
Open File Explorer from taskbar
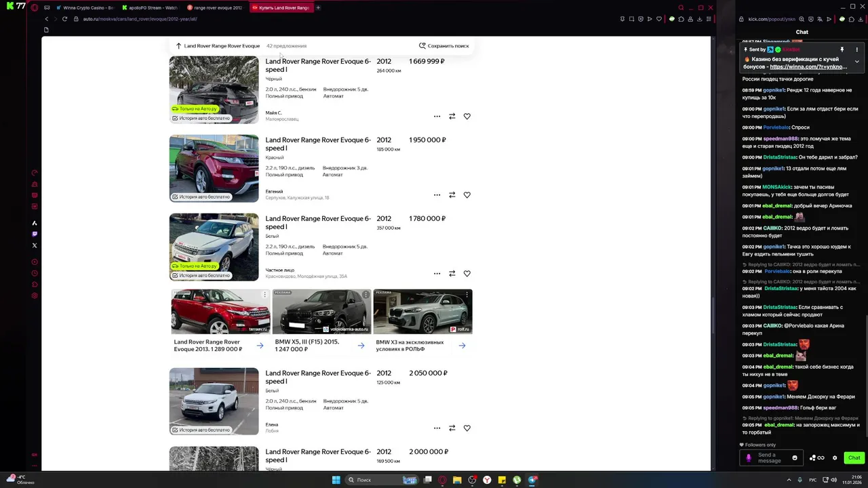(x=457, y=480)
